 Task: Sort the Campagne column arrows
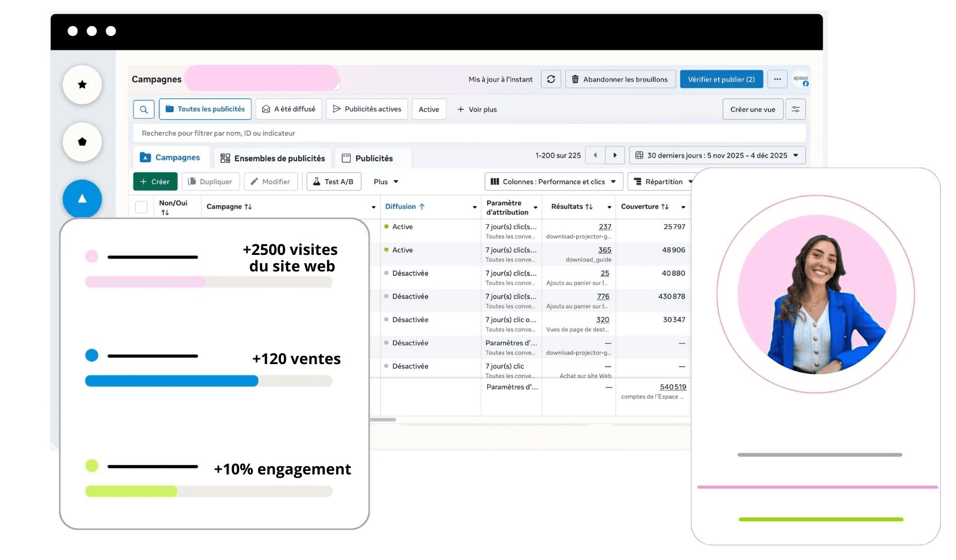coord(248,207)
